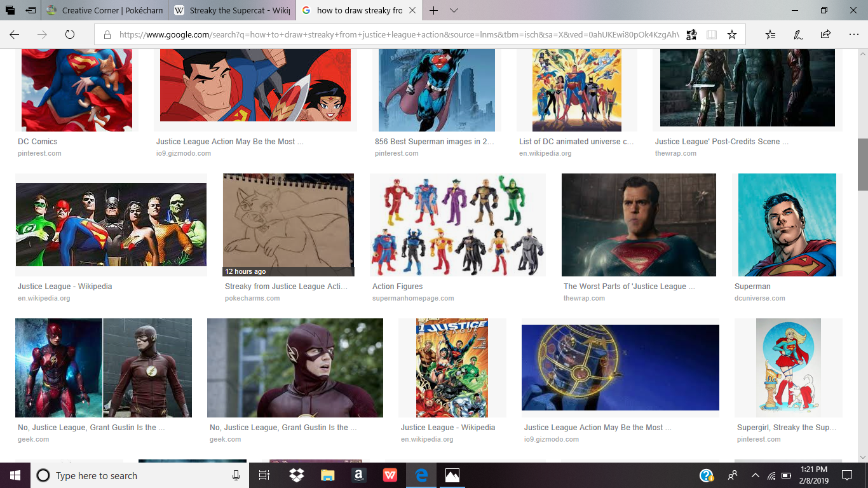Click the scrollbar up arrow

[862, 54]
